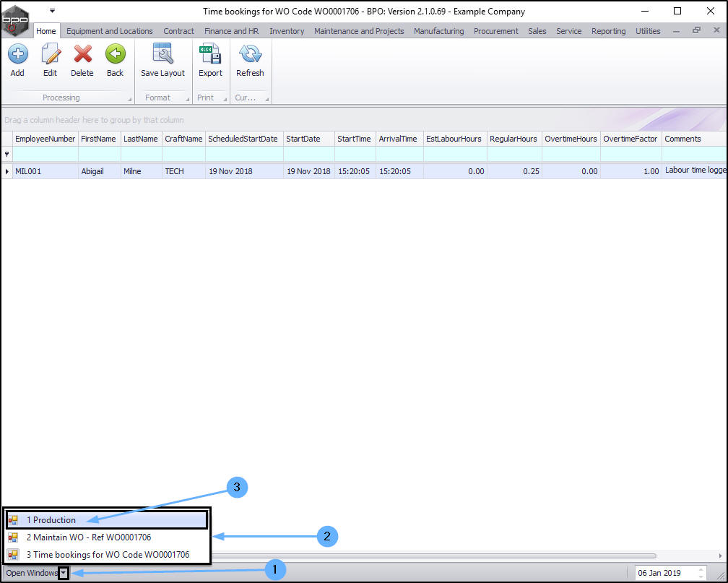Click the filter row pin icon
Screen dimensions: 728x583
coord(6,154)
